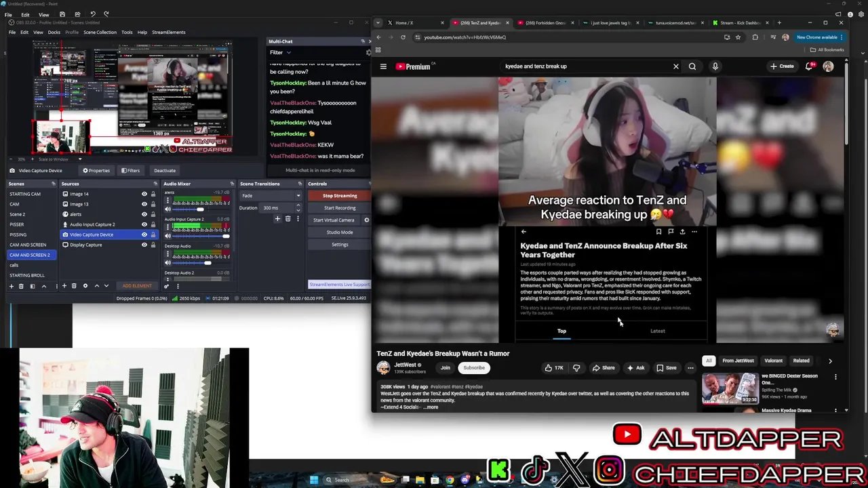Adjust Desktop Audio volume slider
The width and height of the screenshot is (868, 488).
(200, 263)
